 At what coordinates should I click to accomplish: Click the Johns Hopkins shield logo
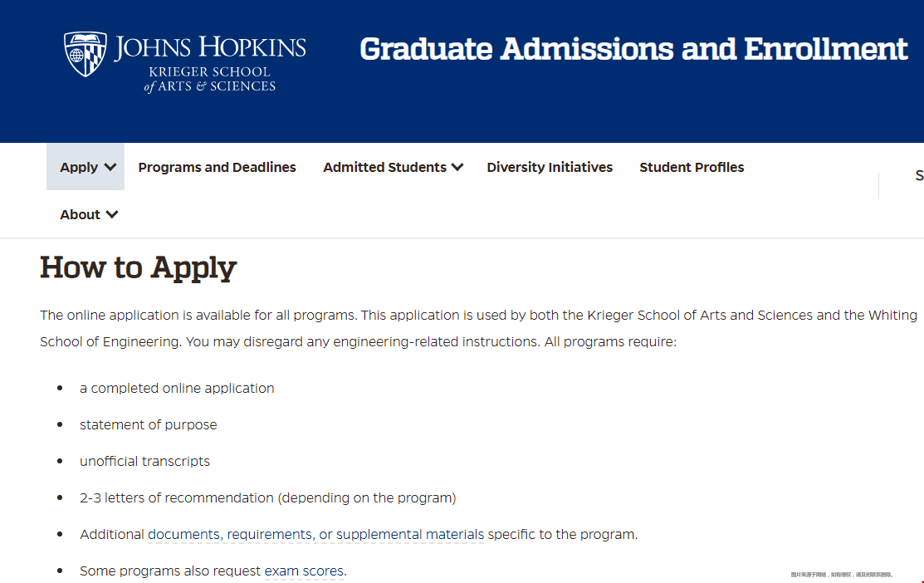point(86,54)
